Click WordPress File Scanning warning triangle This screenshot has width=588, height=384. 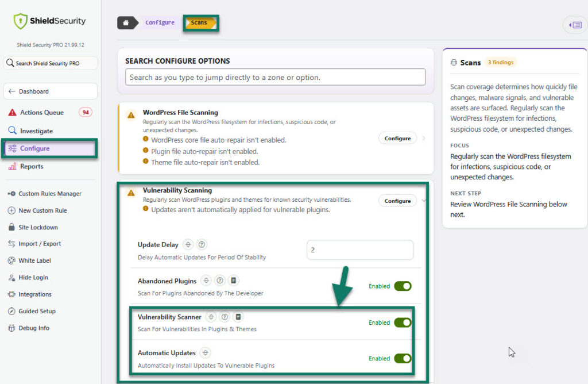click(131, 115)
